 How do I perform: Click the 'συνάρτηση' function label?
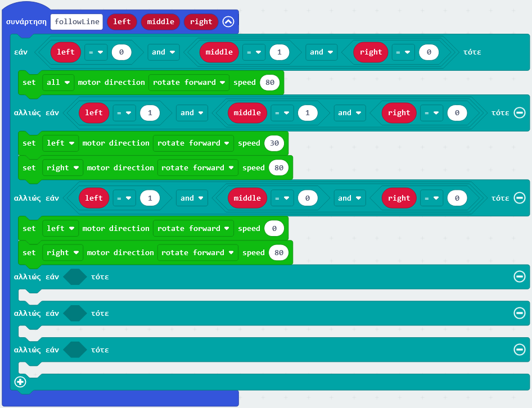click(x=26, y=22)
